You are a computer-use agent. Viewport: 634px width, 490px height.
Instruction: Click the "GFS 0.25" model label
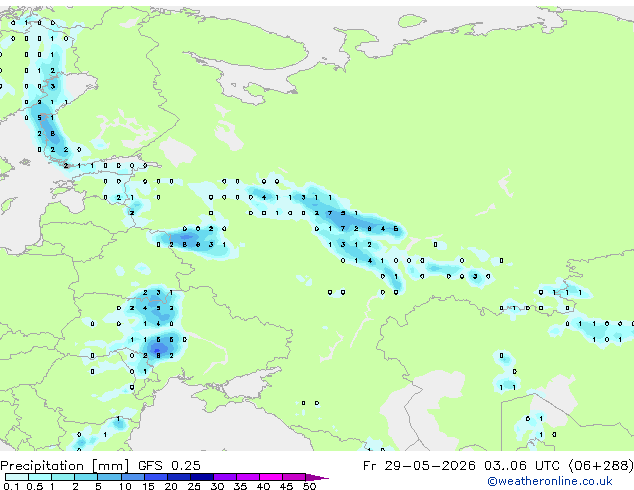[169, 465]
